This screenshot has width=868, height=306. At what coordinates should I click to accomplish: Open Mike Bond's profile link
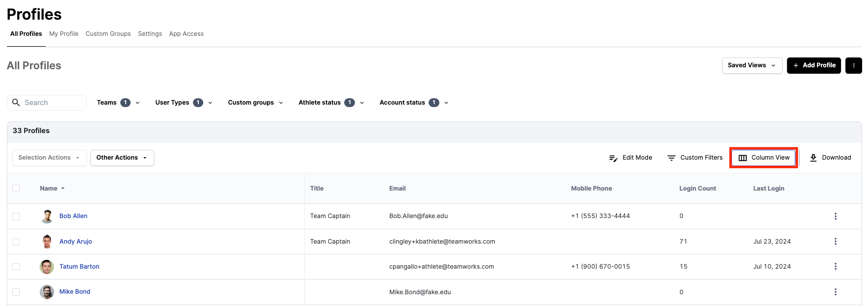(75, 292)
